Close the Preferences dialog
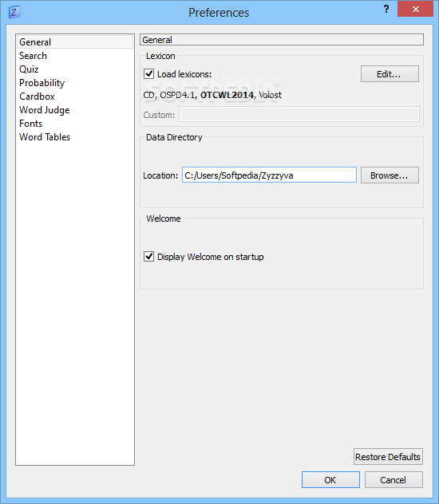 (x=415, y=9)
